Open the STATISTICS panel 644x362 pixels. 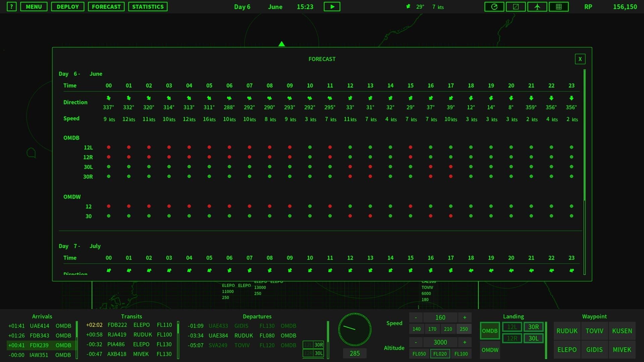coord(148,6)
